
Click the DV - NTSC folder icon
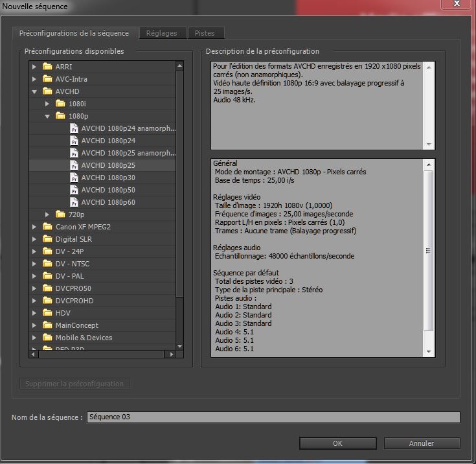pos(47,264)
